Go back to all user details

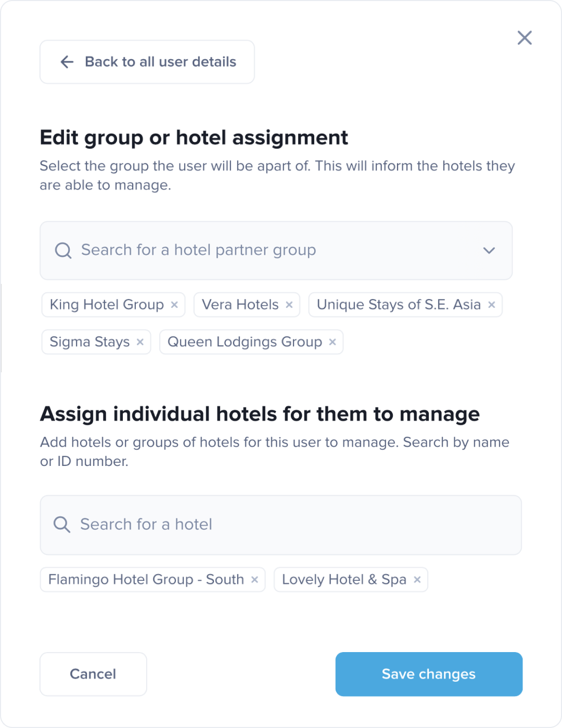click(x=160, y=62)
